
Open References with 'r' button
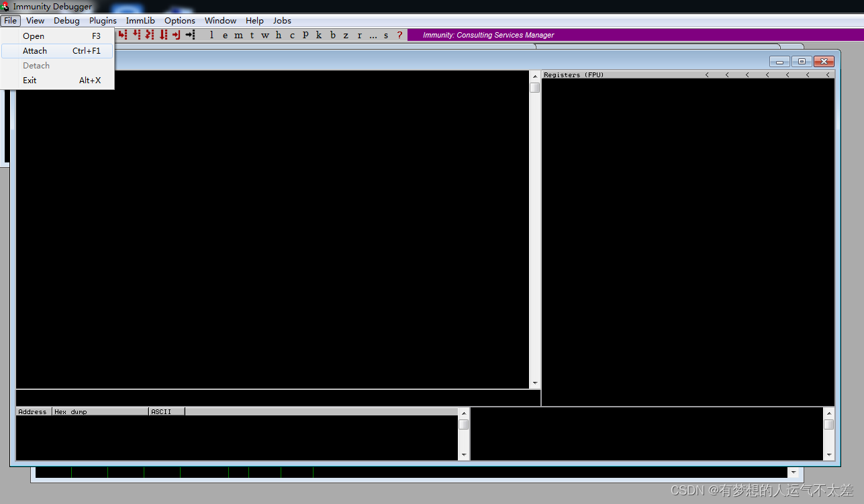pos(360,35)
